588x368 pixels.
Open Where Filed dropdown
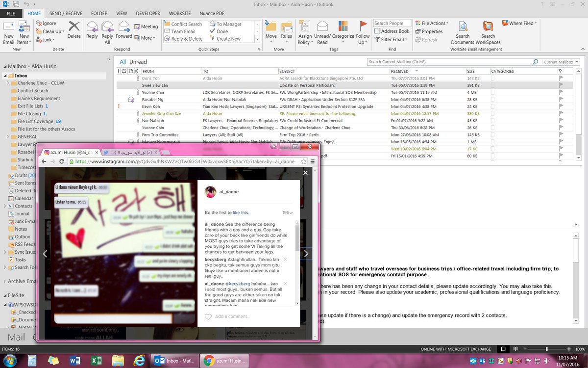[520, 23]
